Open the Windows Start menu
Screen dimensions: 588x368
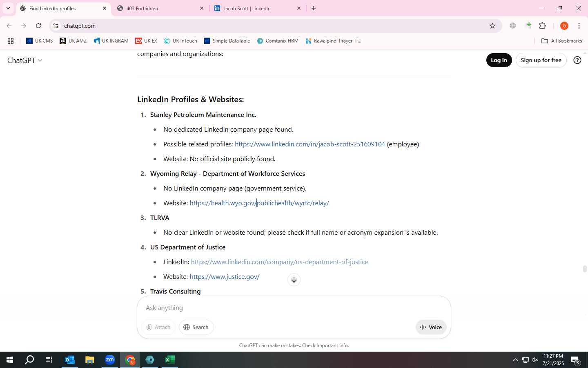click(x=10, y=360)
